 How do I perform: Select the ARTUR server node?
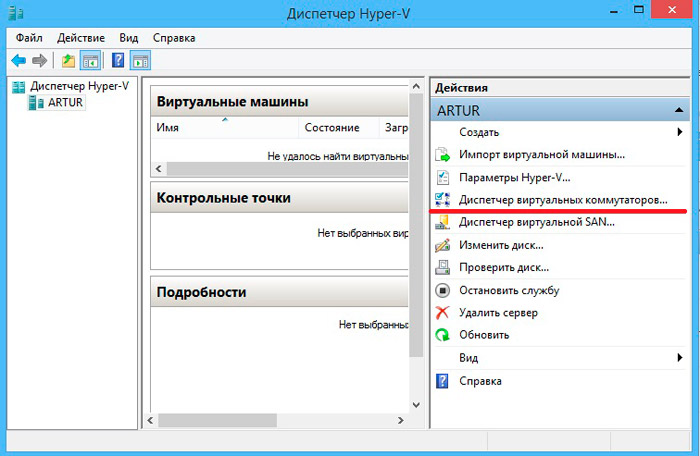[x=65, y=103]
